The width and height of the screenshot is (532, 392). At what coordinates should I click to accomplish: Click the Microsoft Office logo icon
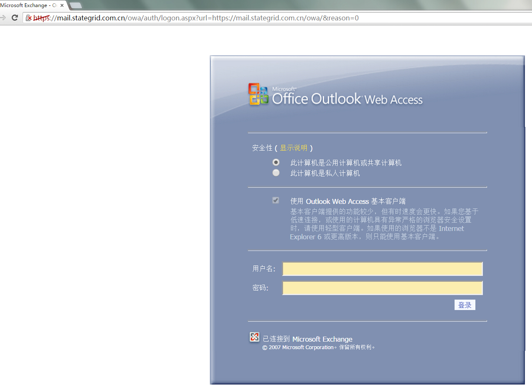tap(259, 94)
